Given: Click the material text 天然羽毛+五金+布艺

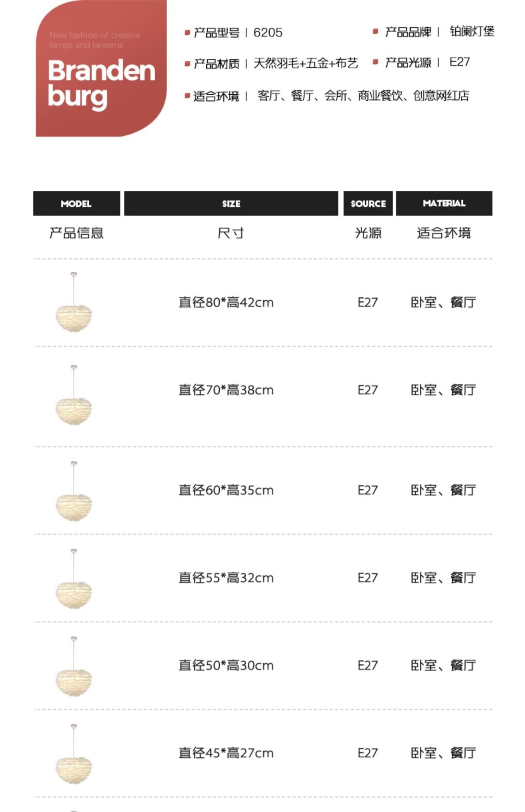Looking at the screenshot, I should click(x=306, y=63).
